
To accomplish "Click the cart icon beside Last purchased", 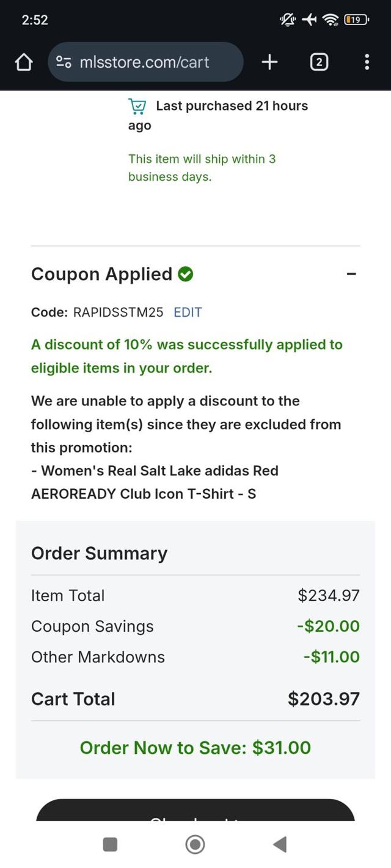I will tap(137, 106).
